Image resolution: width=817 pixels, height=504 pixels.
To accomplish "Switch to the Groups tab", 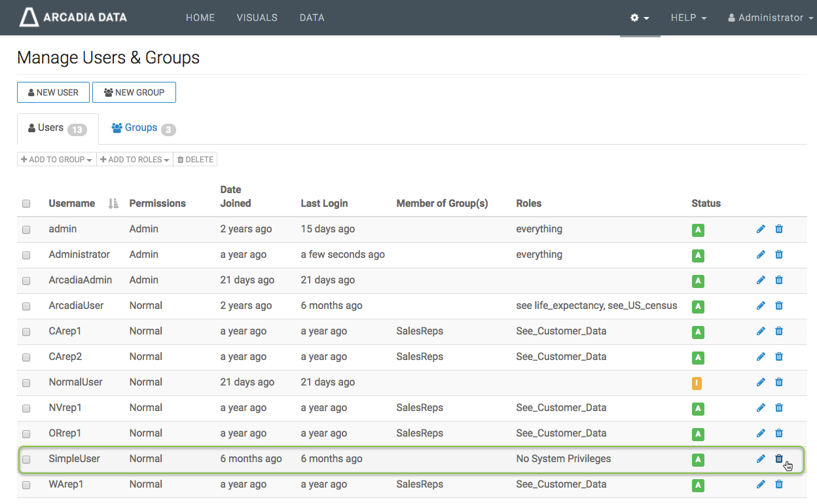I will 143,128.
